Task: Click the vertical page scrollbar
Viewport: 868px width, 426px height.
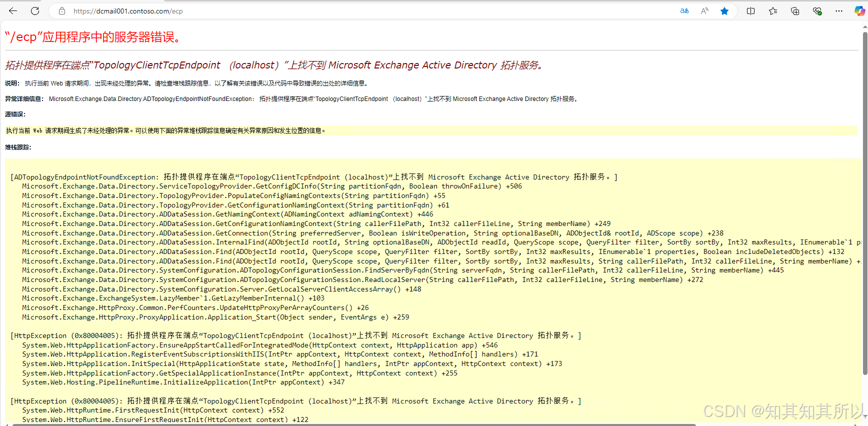Action: (865, 204)
